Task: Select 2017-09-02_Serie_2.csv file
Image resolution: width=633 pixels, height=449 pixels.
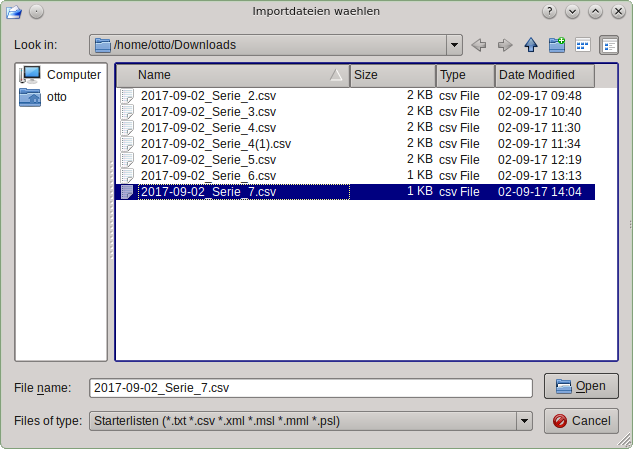Action: (x=210, y=95)
